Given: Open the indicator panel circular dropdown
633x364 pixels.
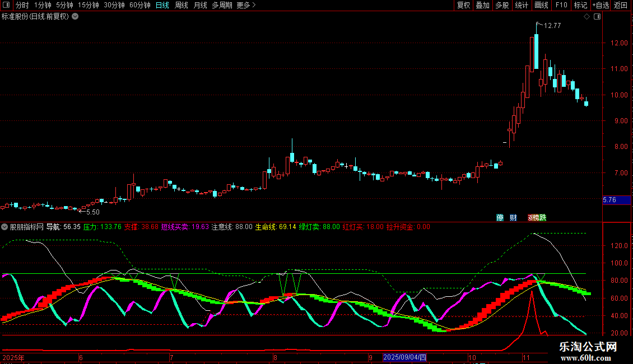Looking at the screenshot, I should click(x=4, y=227).
